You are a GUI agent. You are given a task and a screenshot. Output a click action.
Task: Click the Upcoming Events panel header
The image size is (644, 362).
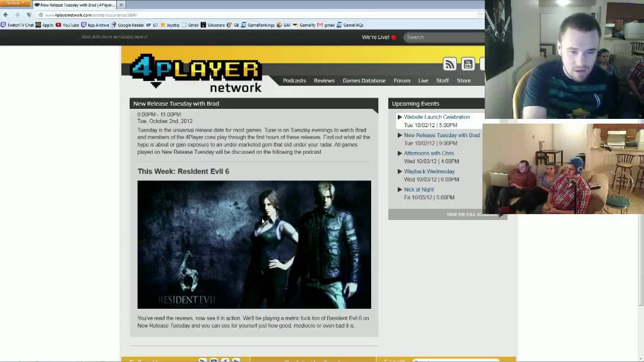pos(436,104)
